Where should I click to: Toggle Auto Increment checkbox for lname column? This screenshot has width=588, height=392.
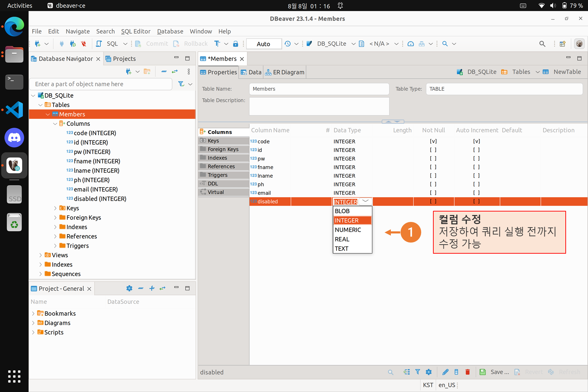477,176
